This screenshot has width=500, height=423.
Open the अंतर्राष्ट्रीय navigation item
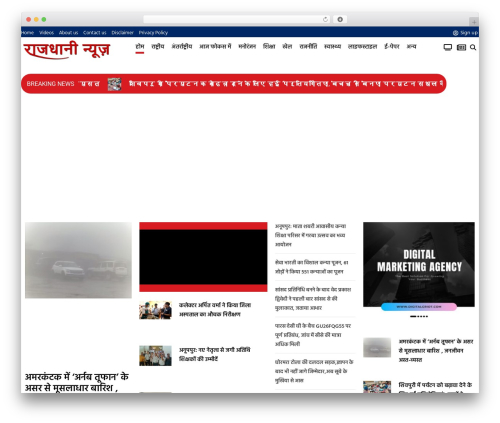tap(182, 47)
